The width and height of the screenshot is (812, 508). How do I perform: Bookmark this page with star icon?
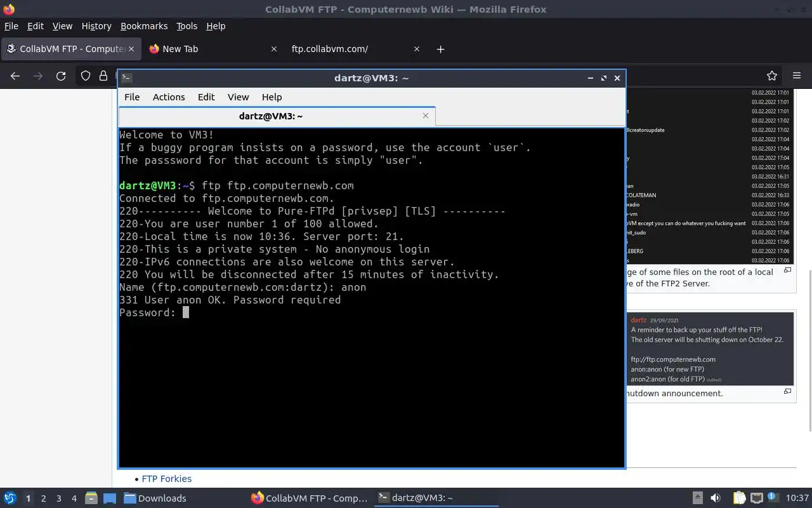(772, 76)
